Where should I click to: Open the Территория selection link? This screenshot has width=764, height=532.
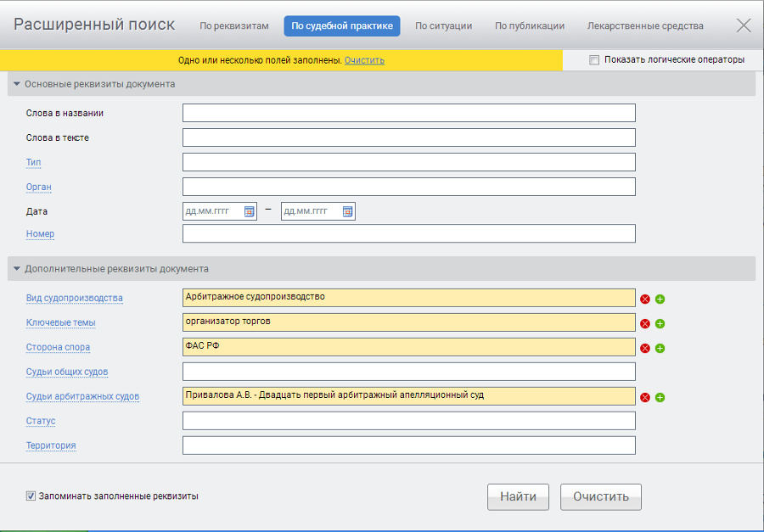point(50,445)
